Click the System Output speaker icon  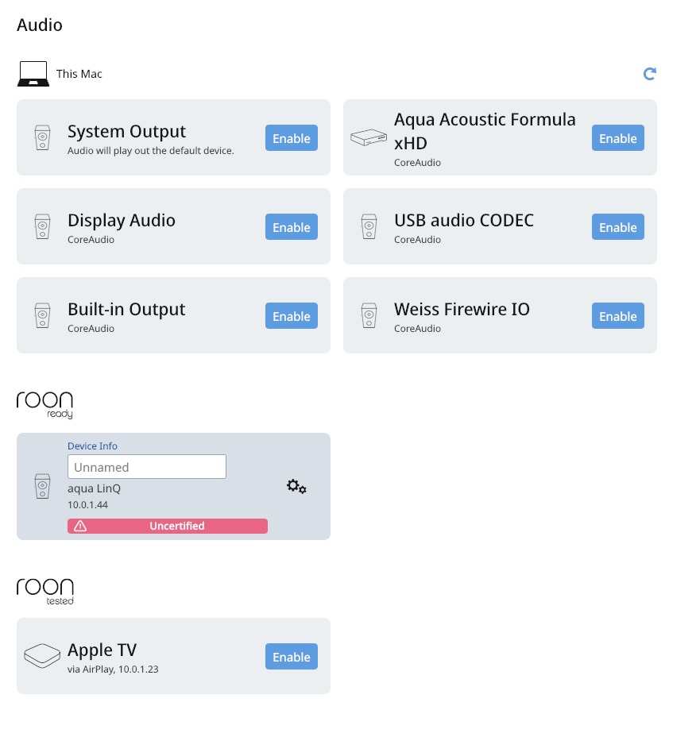tap(42, 137)
